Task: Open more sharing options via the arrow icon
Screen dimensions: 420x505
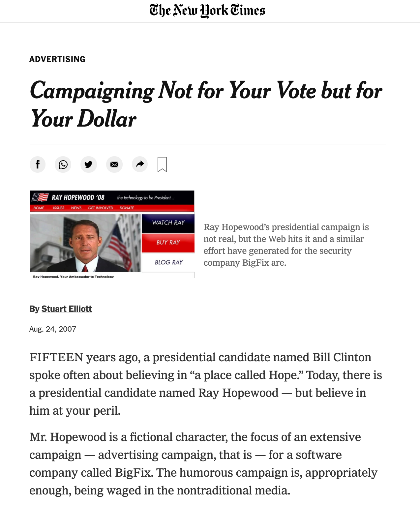Action: click(140, 164)
